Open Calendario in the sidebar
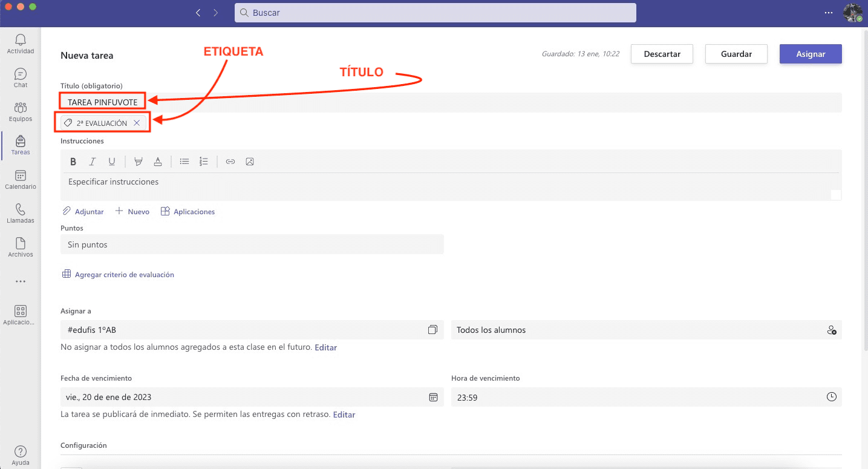 coord(21,180)
